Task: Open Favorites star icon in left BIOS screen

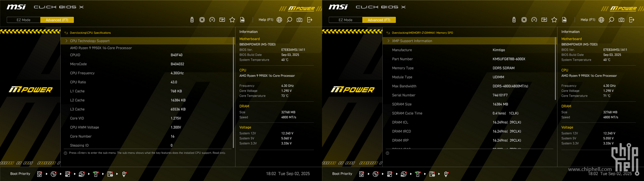Action: coord(232,20)
